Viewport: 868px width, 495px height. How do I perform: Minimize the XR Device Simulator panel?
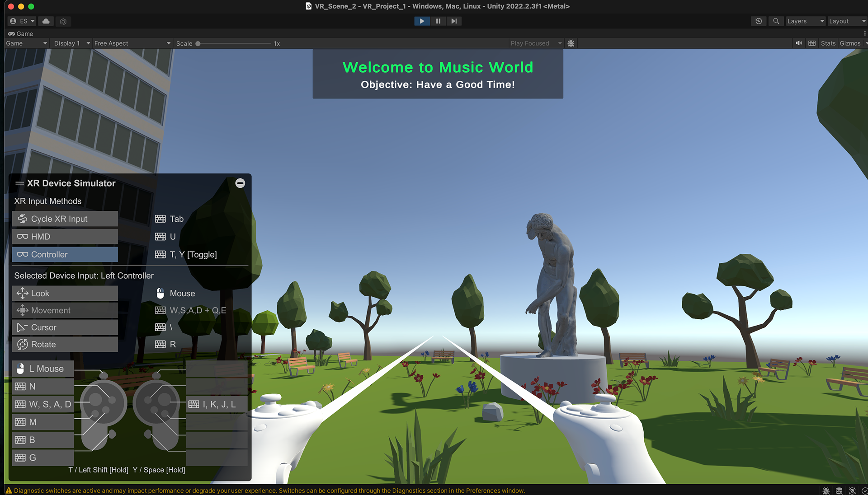click(241, 183)
